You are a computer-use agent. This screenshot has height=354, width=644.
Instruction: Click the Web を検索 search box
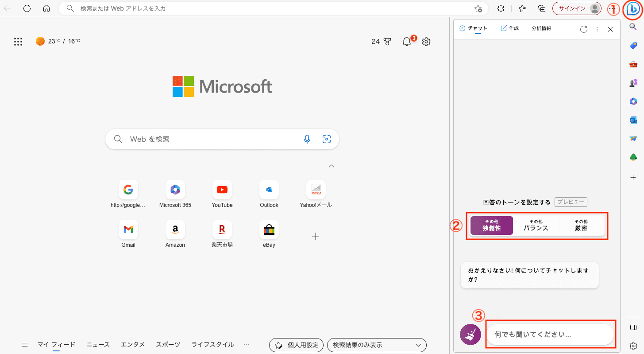pos(222,139)
